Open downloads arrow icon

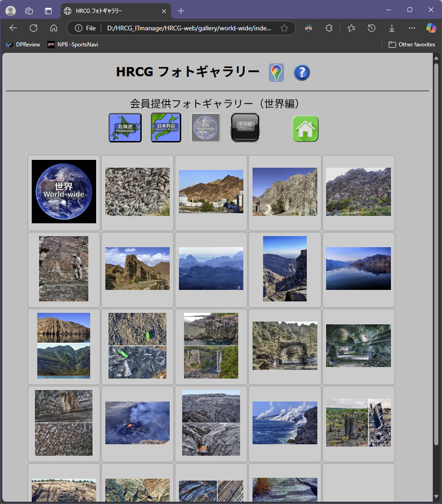tap(392, 28)
